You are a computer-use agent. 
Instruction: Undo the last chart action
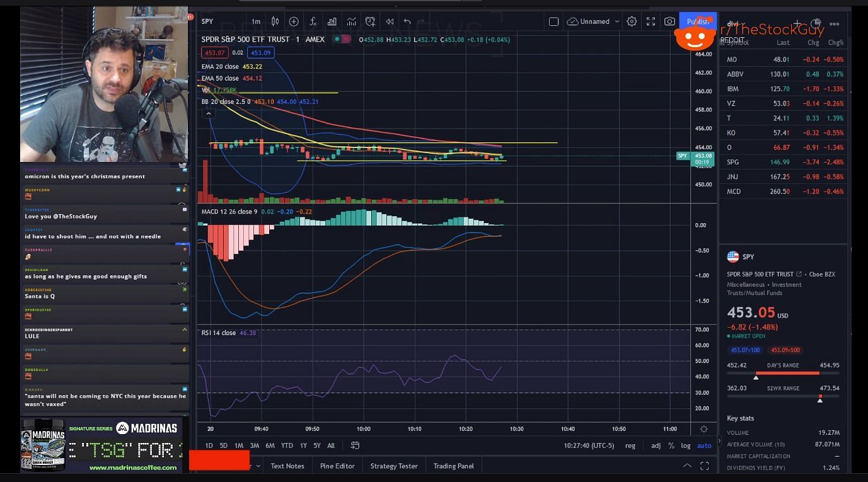point(407,21)
